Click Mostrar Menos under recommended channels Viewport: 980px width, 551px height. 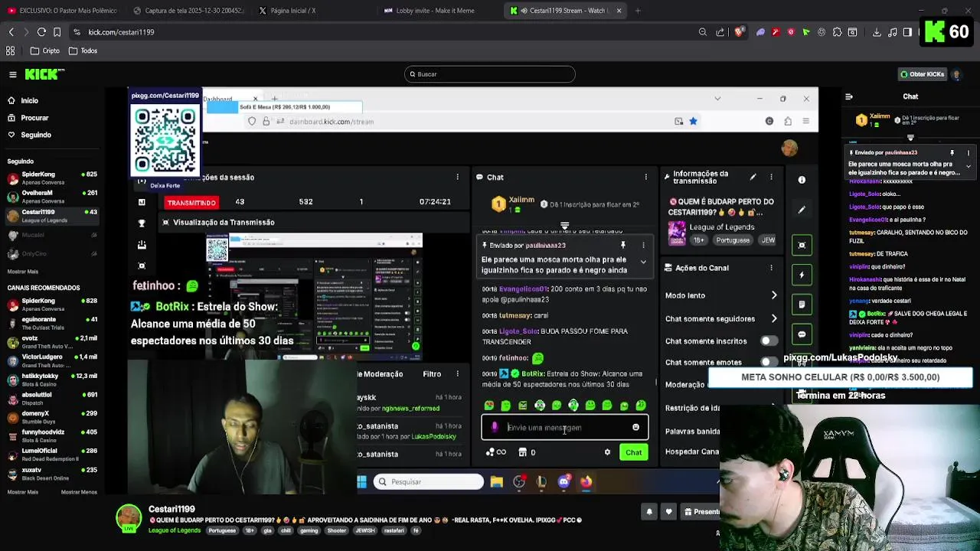79,492
